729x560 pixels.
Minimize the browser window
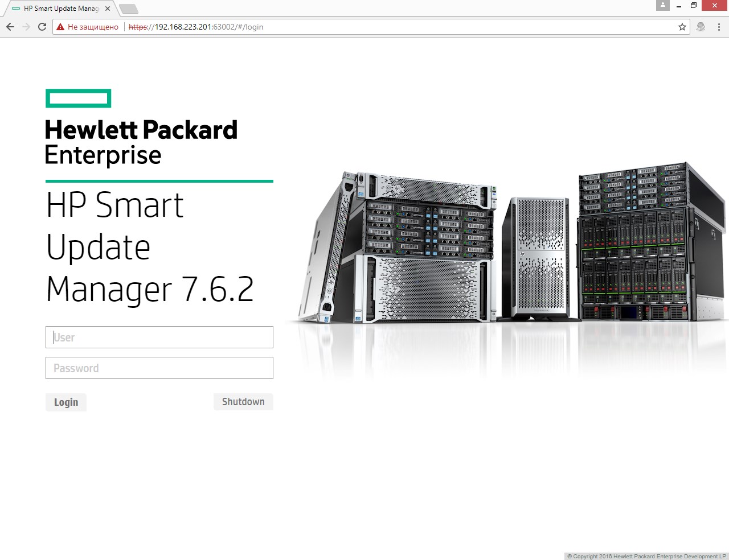click(x=679, y=6)
